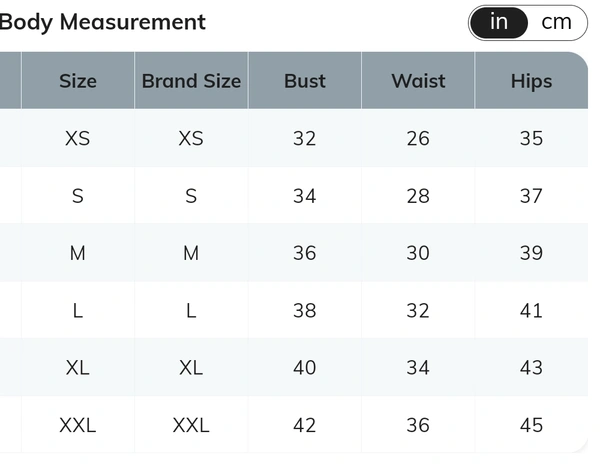This screenshot has width=600, height=464.
Task: Click the Brand Size column header
Action: pos(191,81)
